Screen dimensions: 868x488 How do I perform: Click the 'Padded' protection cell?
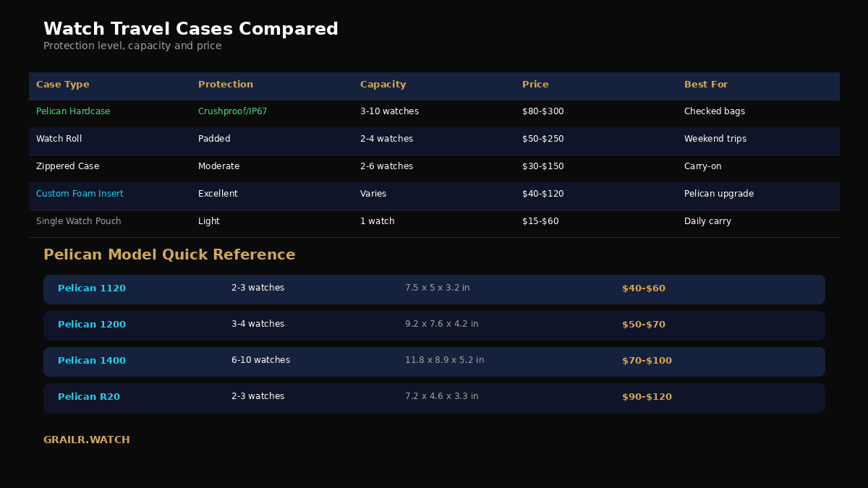pyautogui.click(x=214, y=139)
